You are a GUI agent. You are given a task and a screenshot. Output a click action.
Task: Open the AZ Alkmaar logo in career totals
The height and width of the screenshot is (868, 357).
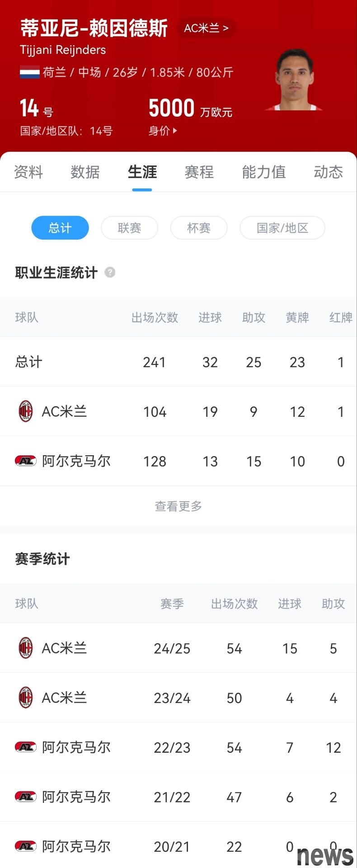pos(26,461)
